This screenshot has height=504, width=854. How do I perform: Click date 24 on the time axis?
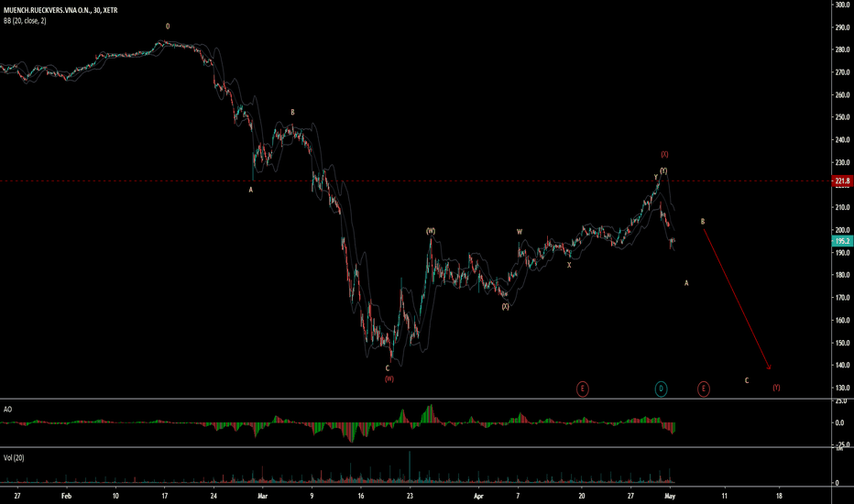(x=213, y=496)
